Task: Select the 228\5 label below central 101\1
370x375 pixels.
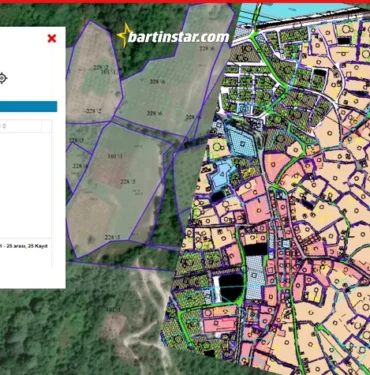Action: point(128,182)
